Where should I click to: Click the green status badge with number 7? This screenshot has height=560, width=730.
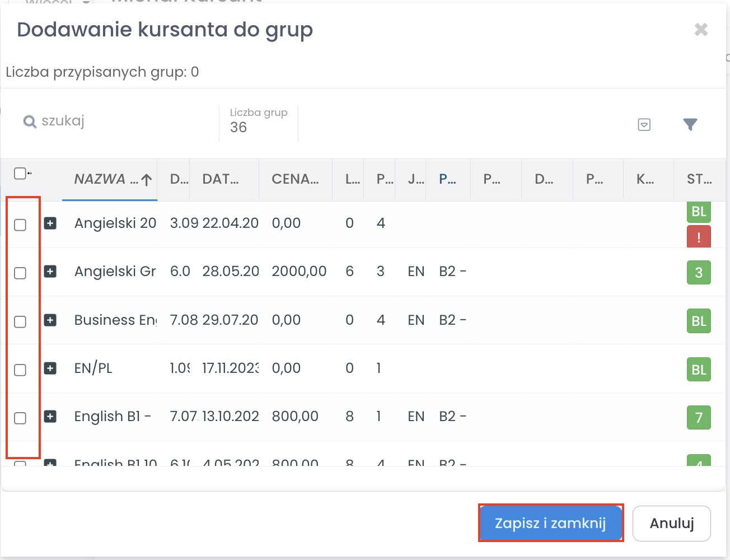coord(699,418)
